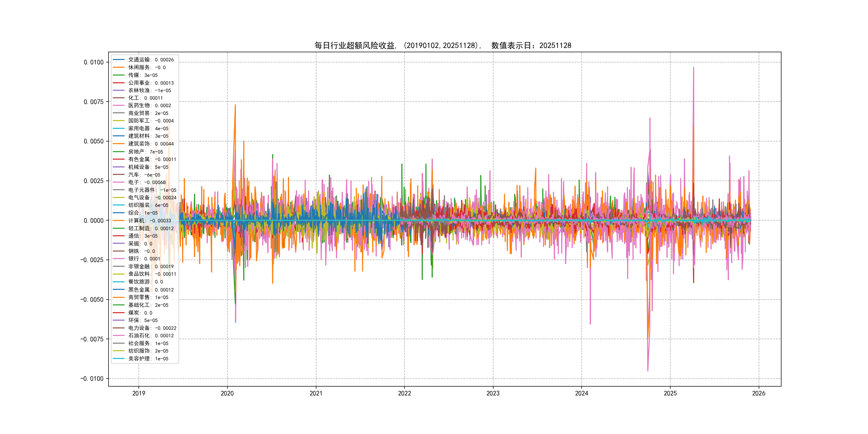Click the 美容护理 cyan legend marker
Screen dimensions: 868x434
[119, 358]
